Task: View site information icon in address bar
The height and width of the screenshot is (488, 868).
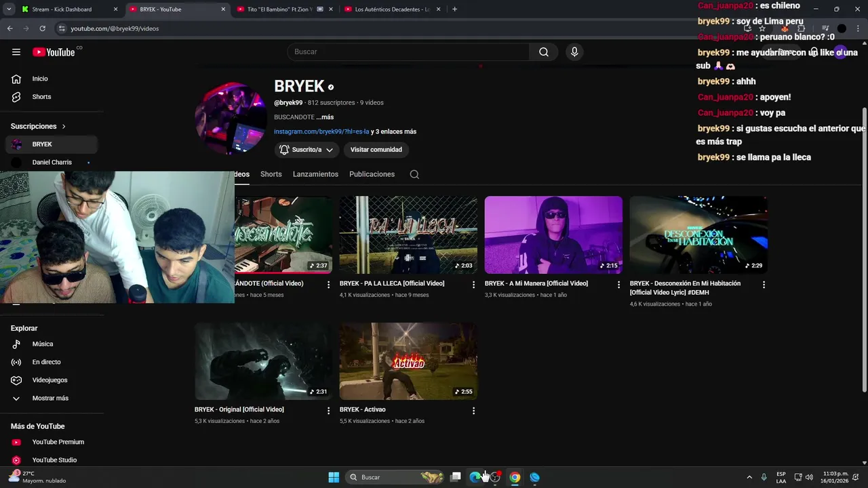Action: (x=62, y=28)
